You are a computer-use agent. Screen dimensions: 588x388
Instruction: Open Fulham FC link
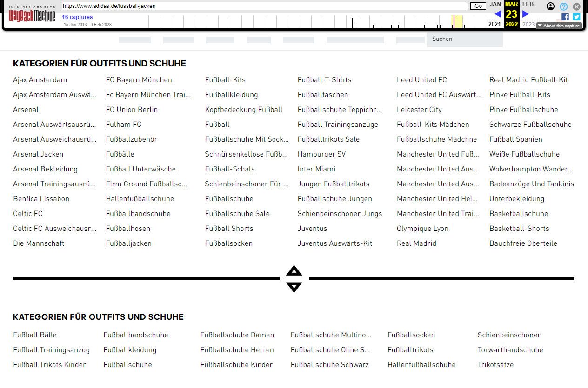pos(123,125)
